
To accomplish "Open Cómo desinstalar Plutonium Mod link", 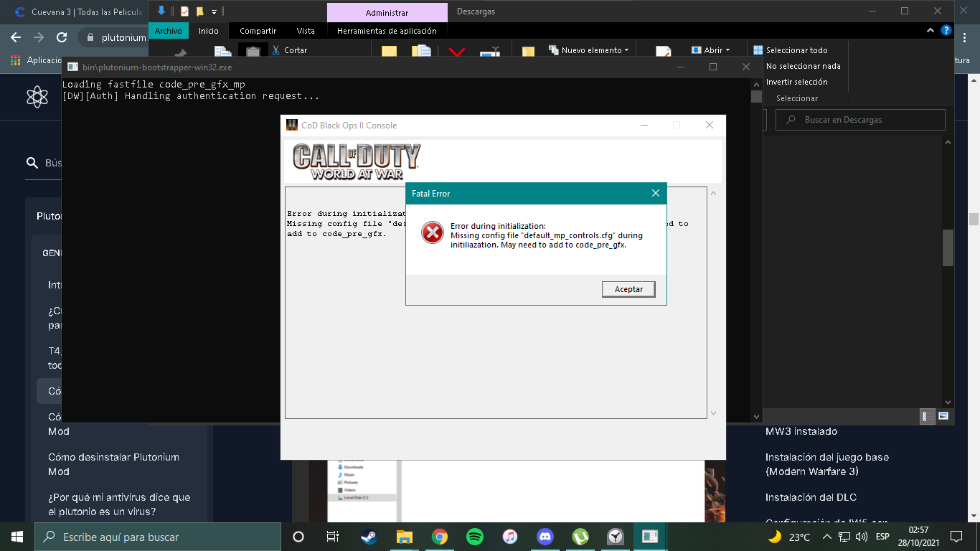I will tap(113, 464).
